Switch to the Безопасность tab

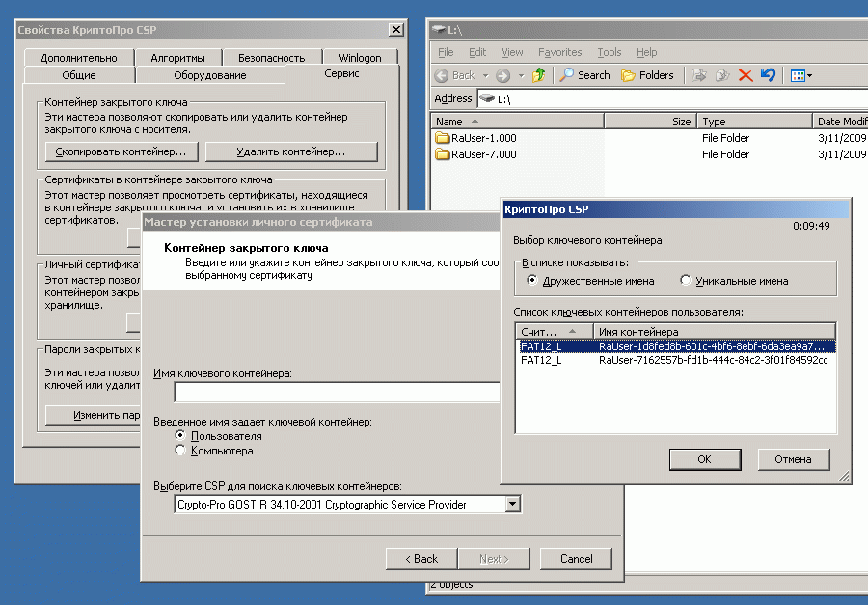(x=271, y=58)
